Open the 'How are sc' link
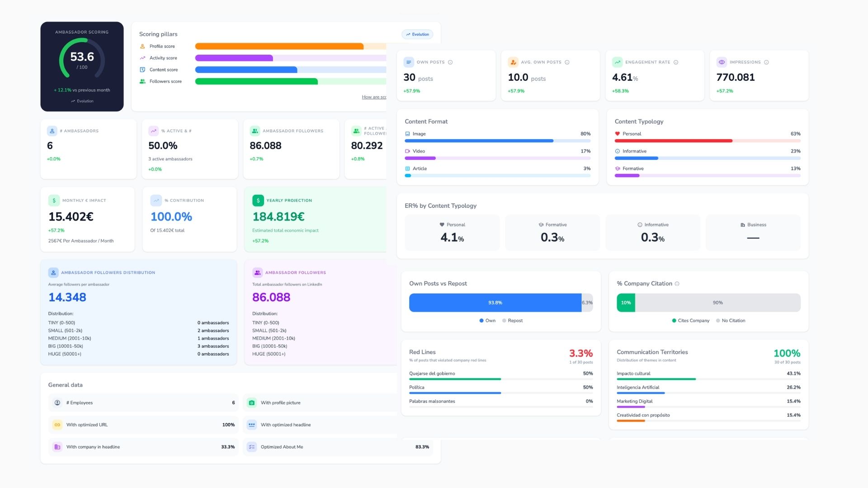Viewport: 868px width, 488px height. coord(374,97)
